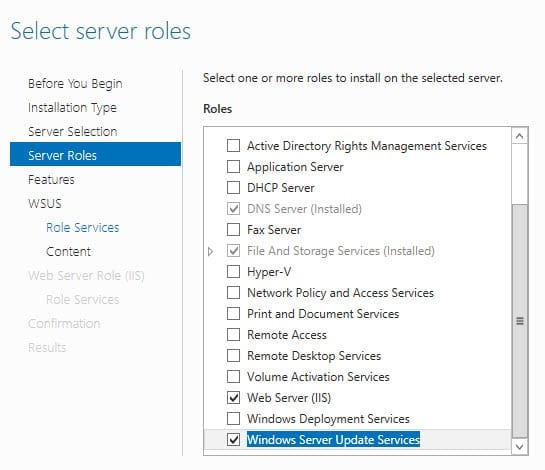Check Volume Activation Services checkbox
Image resolution: width=545 pixels, height=470 pixels.
point(233,376)
